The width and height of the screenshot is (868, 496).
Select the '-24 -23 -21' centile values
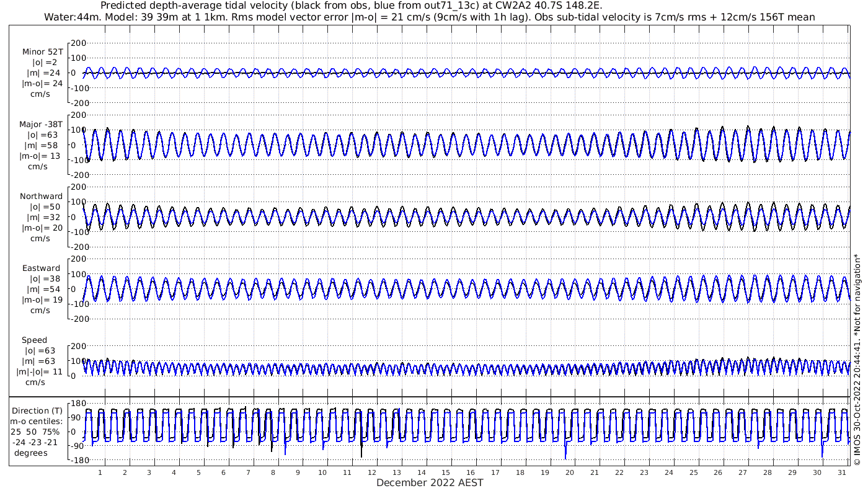(35, 443)
